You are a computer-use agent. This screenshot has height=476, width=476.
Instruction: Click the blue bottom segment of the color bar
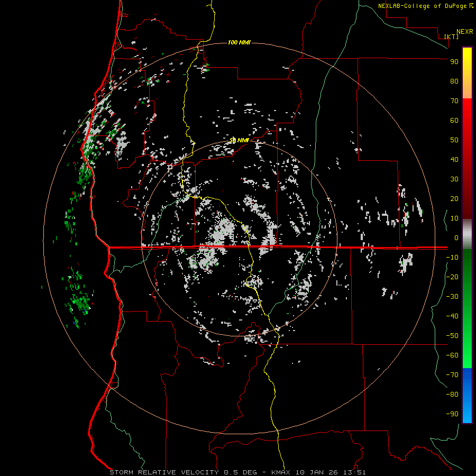tap(467, 396)
